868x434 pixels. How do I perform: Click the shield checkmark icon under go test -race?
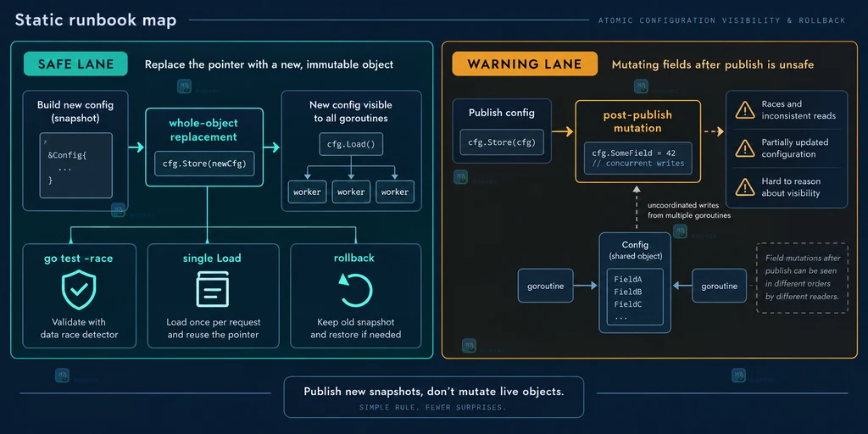79,290
